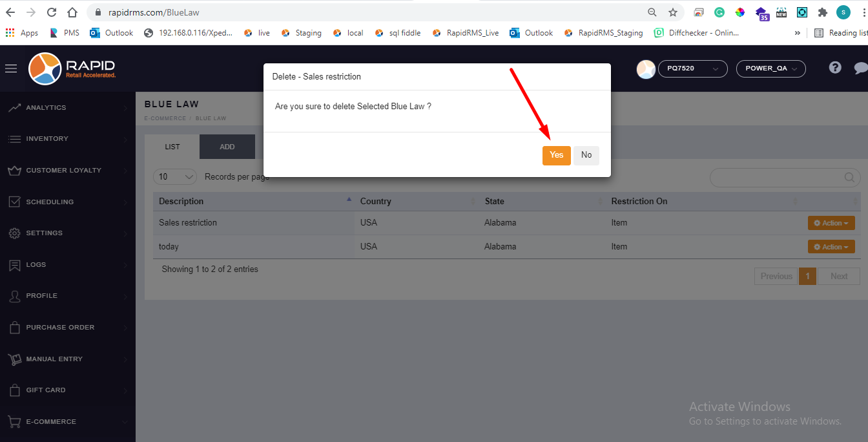This screenshot has height=442, width=868.
Task: Expand the POWER_QA user dropdown
Action: (x=770, y=68)
